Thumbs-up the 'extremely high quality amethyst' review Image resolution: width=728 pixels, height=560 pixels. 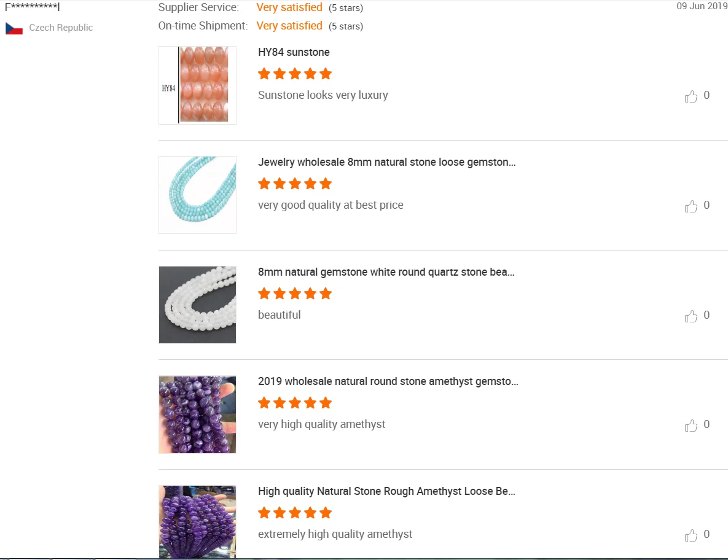click(691, 535)
